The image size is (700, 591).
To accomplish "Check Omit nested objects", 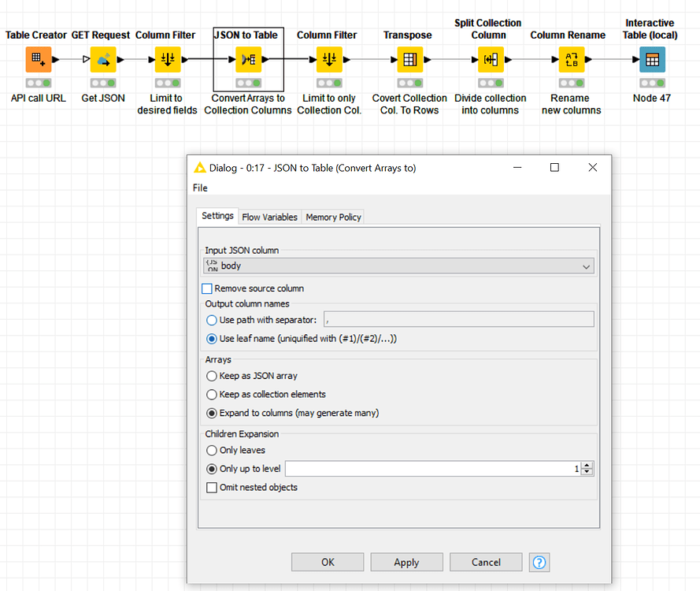I will click(211, 487).
